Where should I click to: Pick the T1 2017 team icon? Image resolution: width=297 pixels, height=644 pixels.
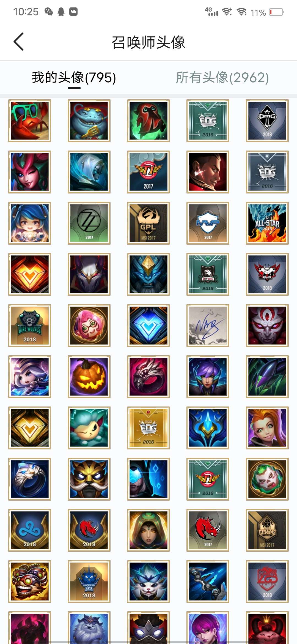tap(148, 172)
